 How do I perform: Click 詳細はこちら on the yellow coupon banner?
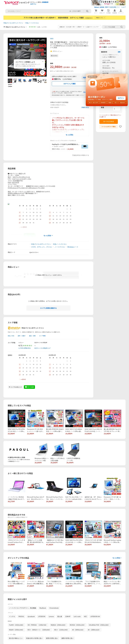coord(100,18)
